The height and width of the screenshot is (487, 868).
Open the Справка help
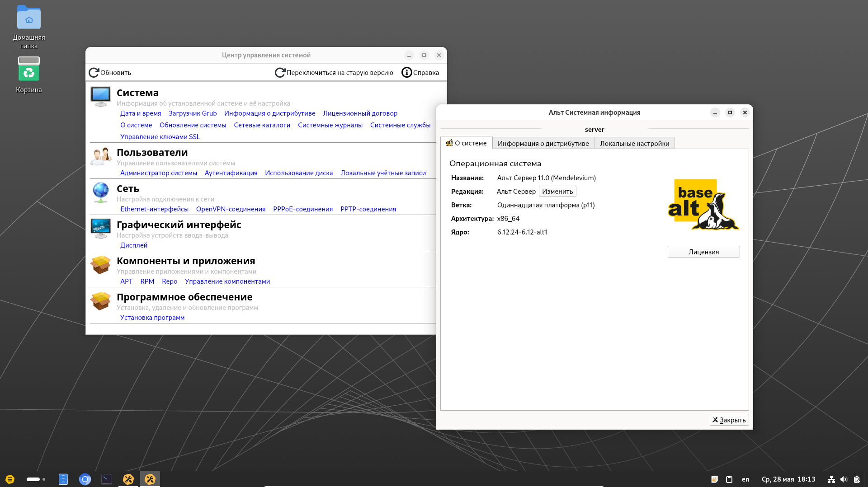coord(420,73)
